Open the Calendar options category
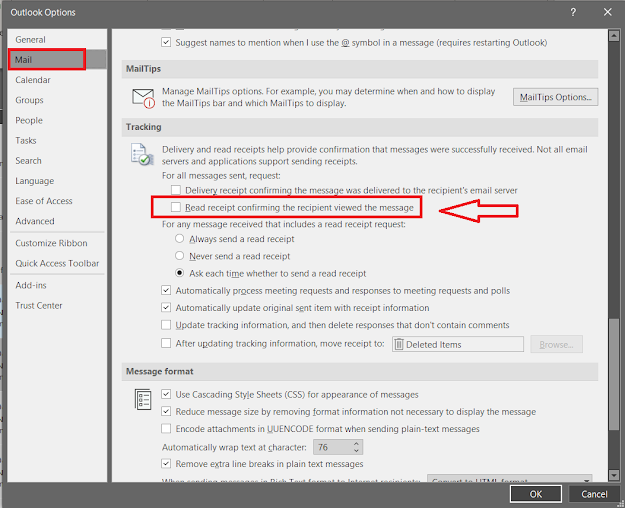This screenshot has height=508, width=625. (x=57, y=80)
